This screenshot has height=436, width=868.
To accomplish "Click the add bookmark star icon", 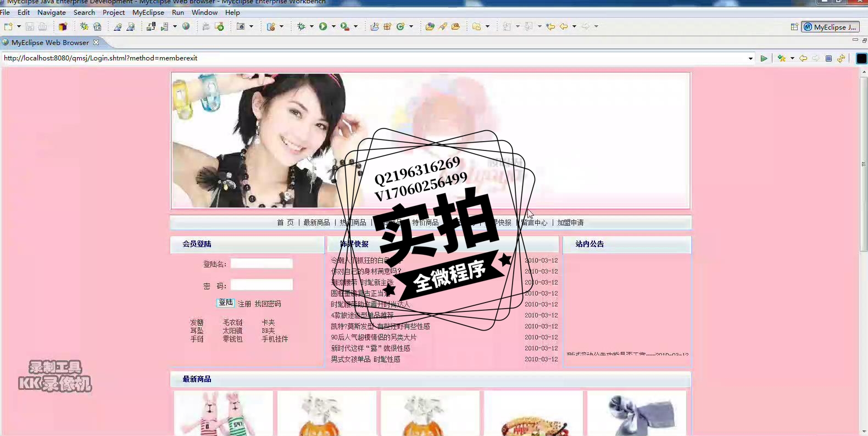I will pos(782,58).
